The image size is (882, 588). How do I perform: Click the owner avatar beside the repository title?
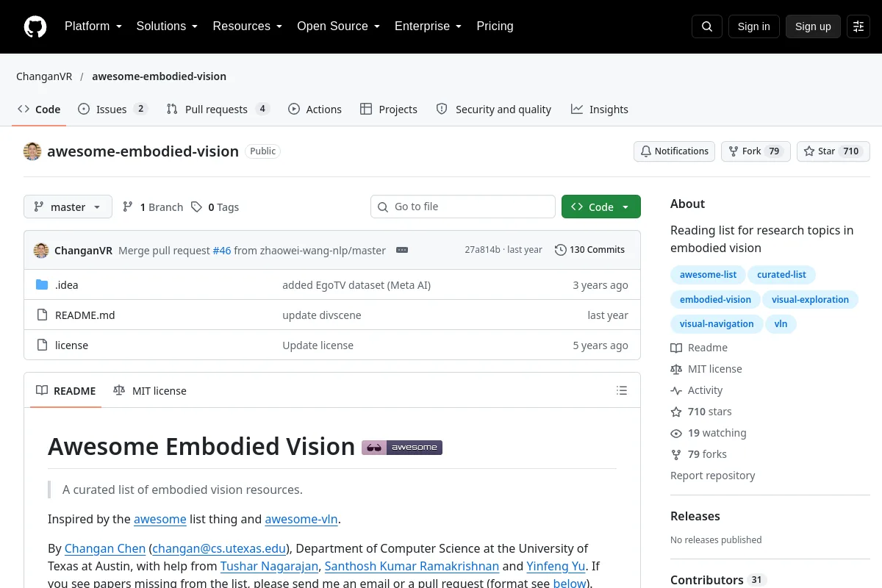[32, 151]
